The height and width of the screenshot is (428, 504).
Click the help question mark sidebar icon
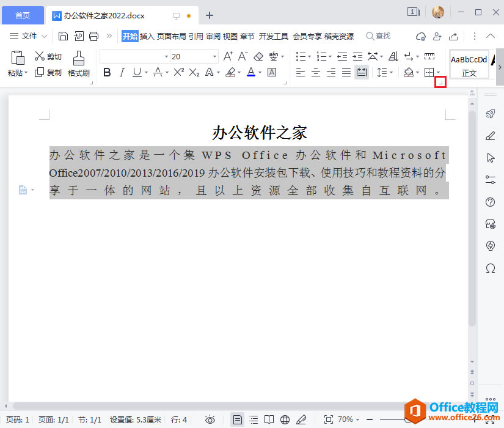[490, 202]
